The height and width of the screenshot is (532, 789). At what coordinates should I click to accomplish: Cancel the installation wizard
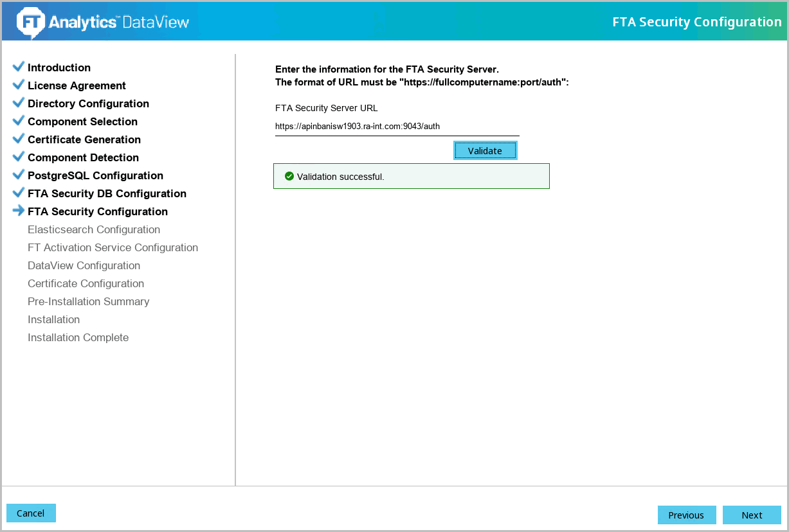31,513
